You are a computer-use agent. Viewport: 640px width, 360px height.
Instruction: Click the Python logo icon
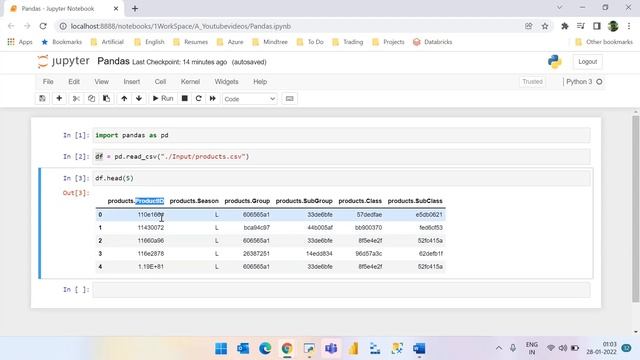[x=554, y=62]
